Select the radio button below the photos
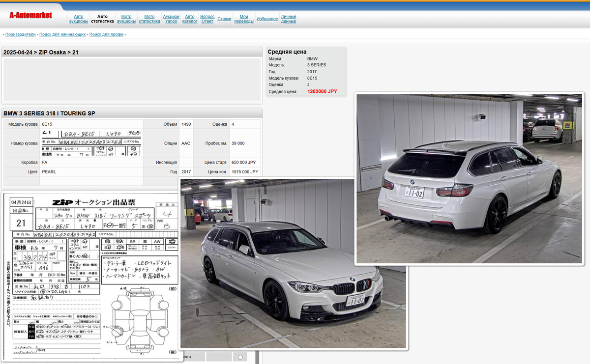 (240, 357)
